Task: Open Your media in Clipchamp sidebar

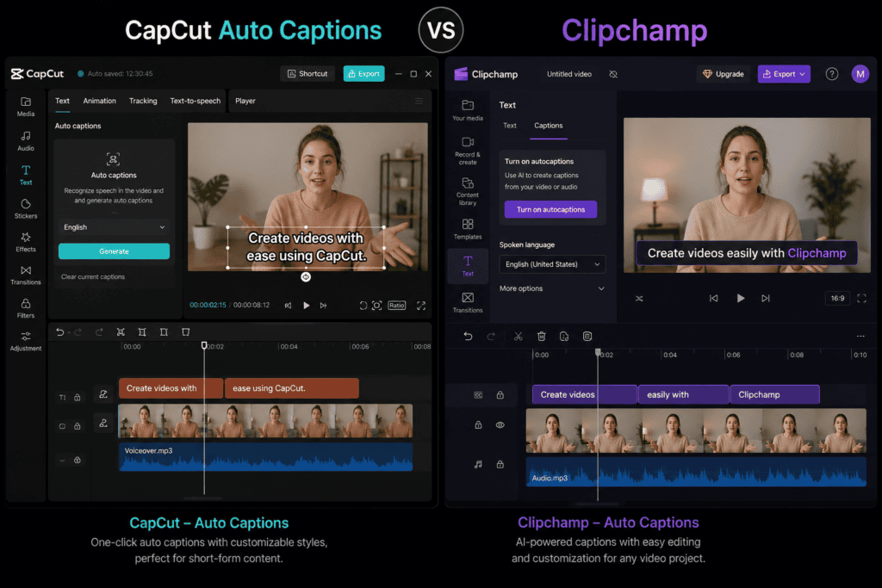Action: 468,110
